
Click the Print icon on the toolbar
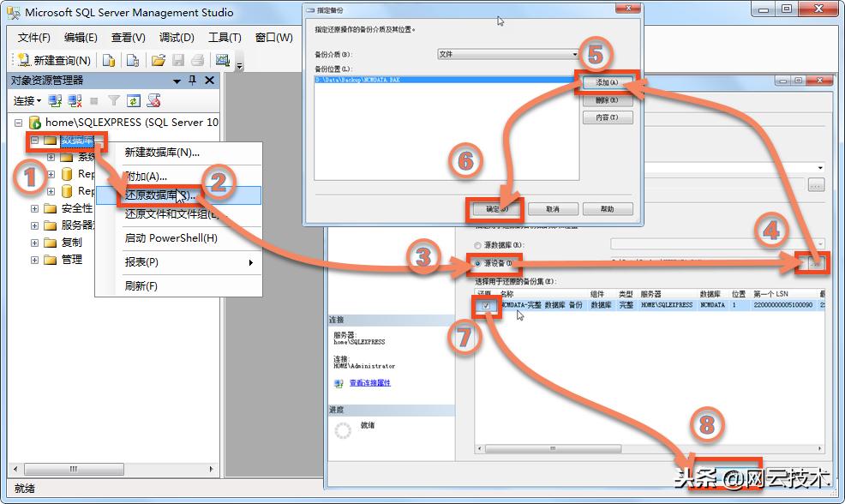coord(196,60)
